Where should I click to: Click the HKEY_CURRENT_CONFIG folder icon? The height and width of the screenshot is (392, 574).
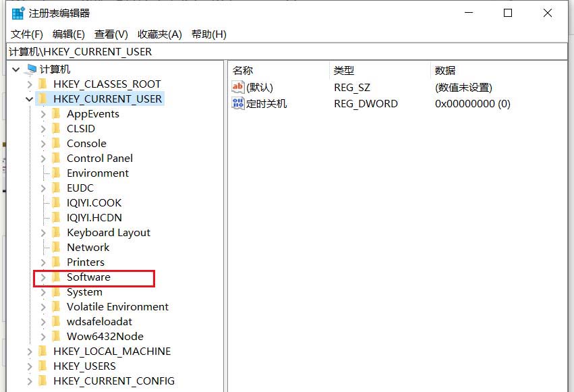[42, 381]
